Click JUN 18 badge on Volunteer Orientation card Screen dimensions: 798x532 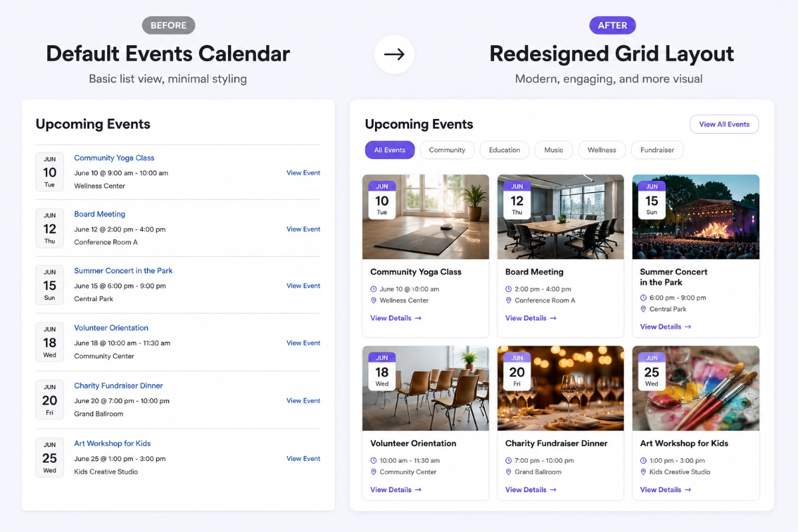point(382,372)
